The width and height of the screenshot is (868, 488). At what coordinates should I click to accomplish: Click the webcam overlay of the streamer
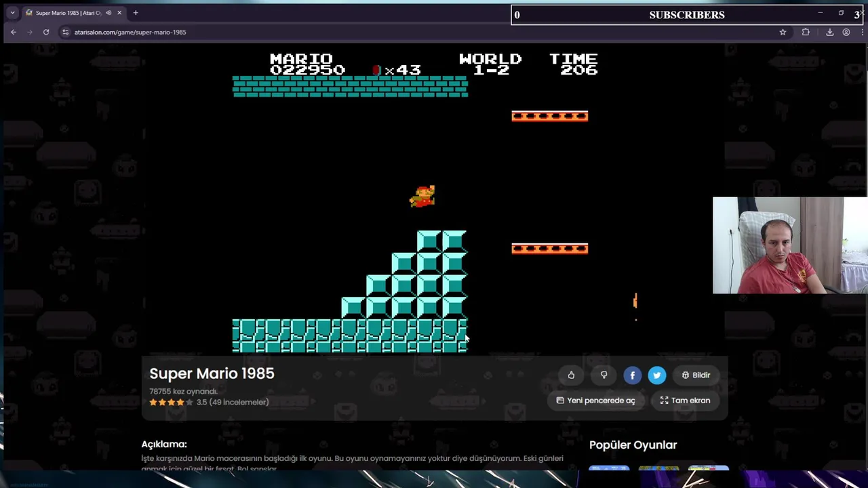(790, 245)
